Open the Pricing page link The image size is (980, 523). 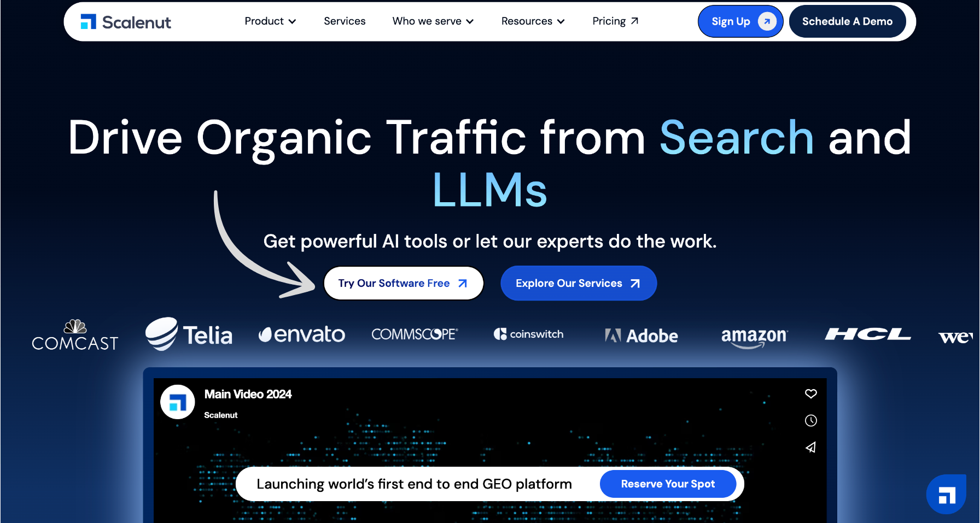click(615, 21)
